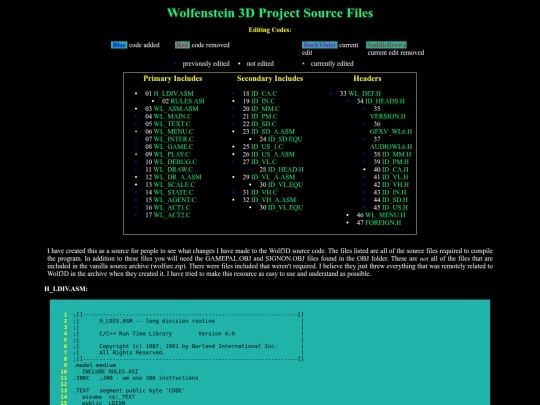Open the ID_SD.H header link
540x405 pixels.
tap(395, 200)
